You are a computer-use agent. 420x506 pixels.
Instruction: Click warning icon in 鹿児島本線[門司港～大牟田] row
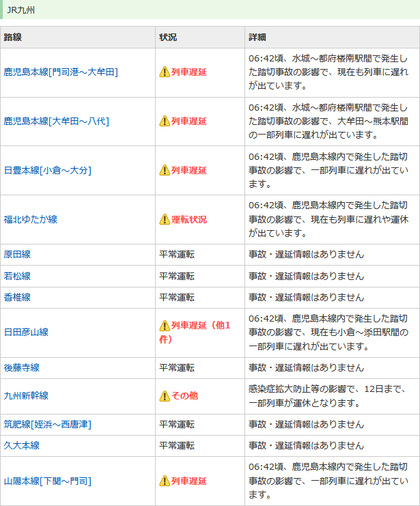[x=165, y=72]
